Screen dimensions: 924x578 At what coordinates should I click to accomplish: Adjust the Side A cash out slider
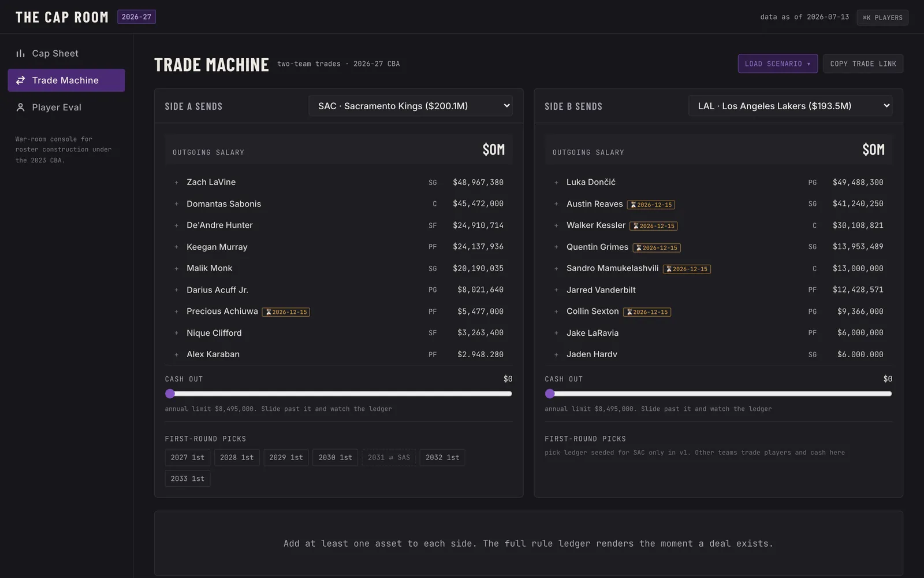coord(338,394)
